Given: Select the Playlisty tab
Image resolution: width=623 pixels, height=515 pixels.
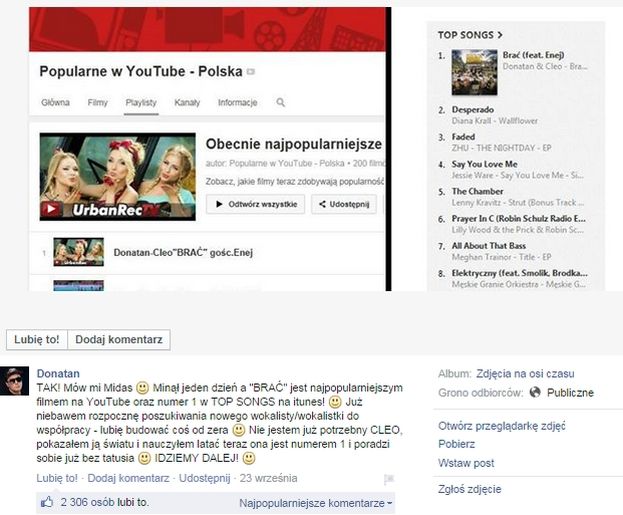Looking at the screenshot, I should [141, 103].
